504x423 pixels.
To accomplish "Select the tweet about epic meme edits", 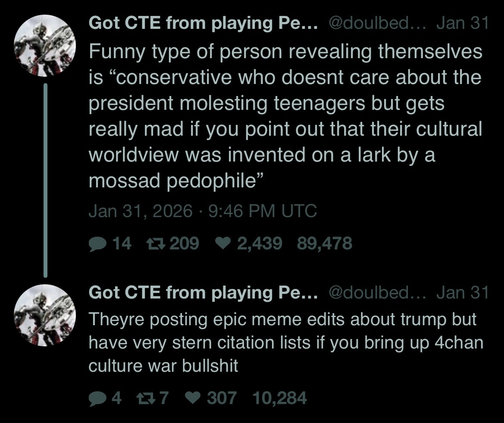I will coord(285,342).
